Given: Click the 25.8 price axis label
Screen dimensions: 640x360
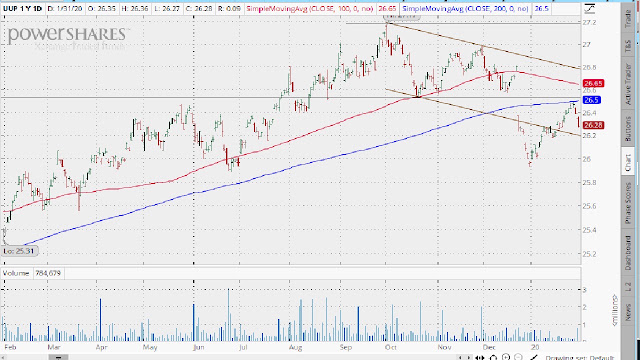Looking at the screenshot, I should [589, 182].
